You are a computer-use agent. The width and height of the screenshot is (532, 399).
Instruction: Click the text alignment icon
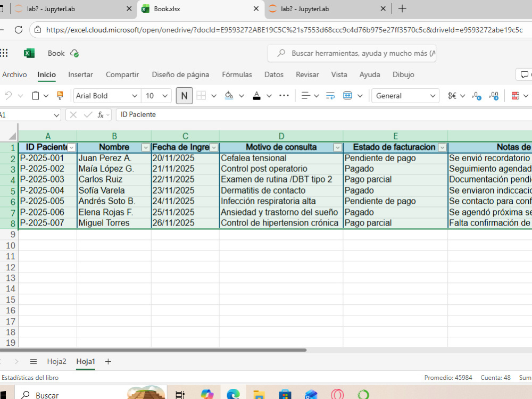[x=306, y=96]
